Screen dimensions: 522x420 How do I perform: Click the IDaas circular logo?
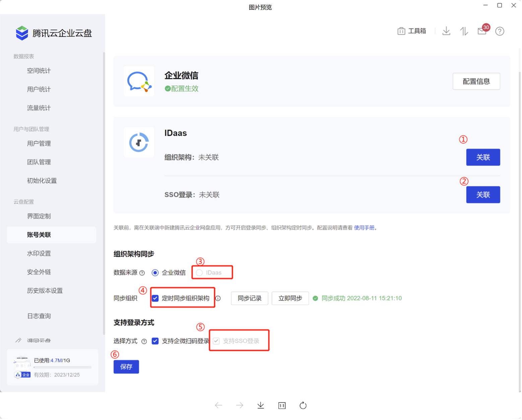coord(139,142)
